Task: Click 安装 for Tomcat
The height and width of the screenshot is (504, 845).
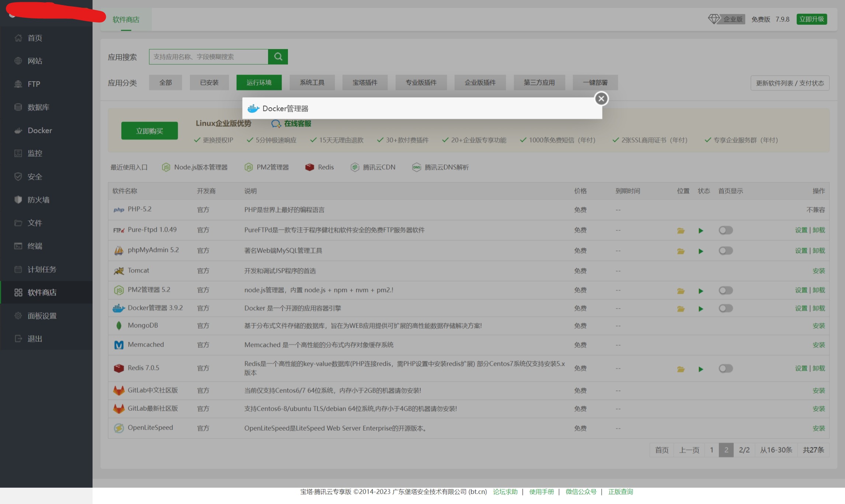Action: (x=819, y=271)
